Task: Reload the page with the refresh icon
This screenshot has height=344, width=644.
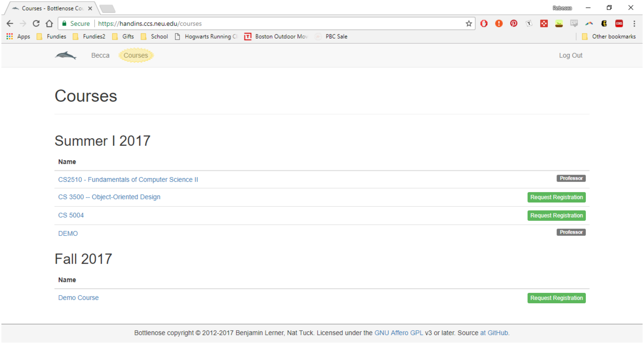Action: click(36, 23)
